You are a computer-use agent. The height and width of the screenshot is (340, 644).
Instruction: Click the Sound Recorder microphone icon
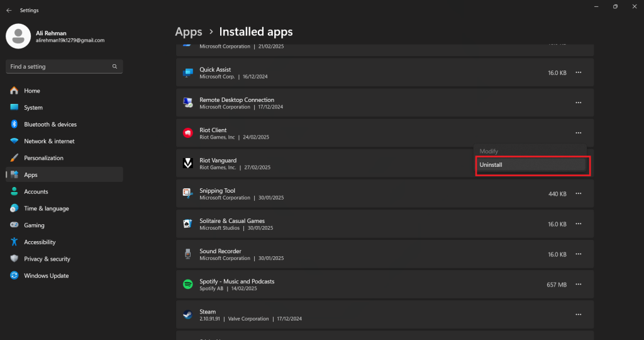(x=187, y=254)
